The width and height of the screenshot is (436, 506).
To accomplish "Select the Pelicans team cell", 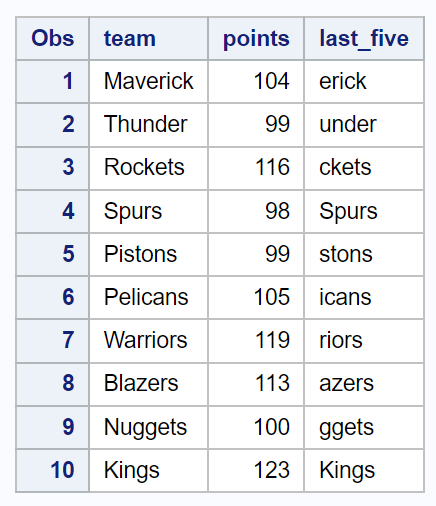I will point(148,297).
